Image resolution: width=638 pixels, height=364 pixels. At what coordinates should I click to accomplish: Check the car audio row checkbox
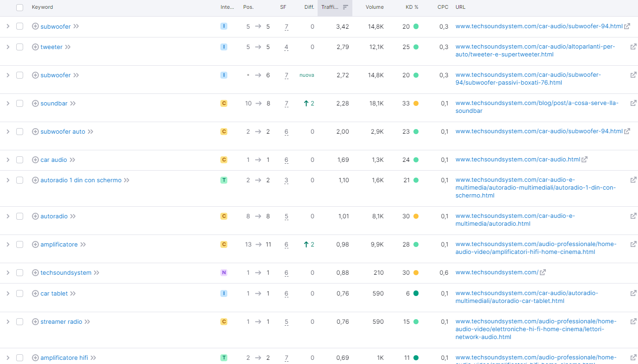[19, 160]
